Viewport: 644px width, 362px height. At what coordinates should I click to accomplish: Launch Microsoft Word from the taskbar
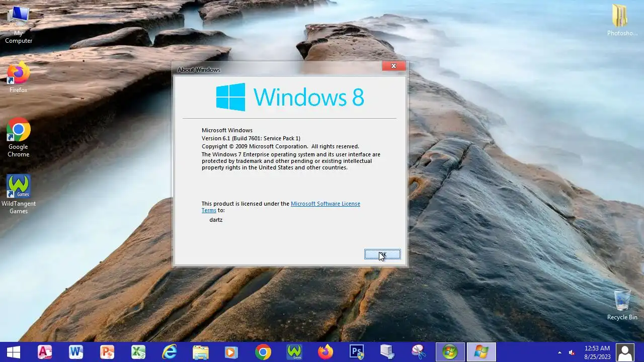click(76, 352)
